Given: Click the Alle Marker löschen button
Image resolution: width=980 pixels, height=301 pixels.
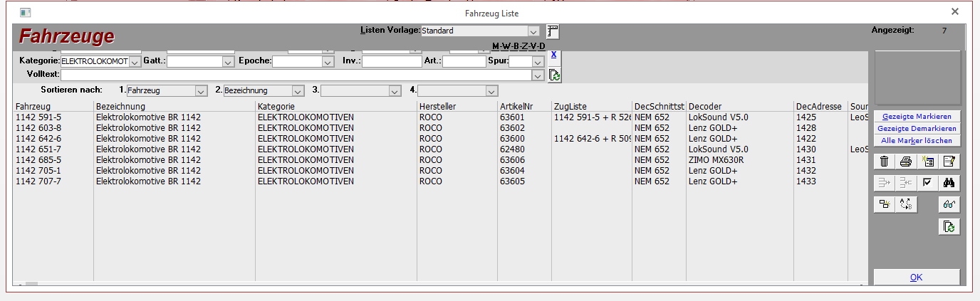Looking at the screenshot, I should tap(917, 140).
